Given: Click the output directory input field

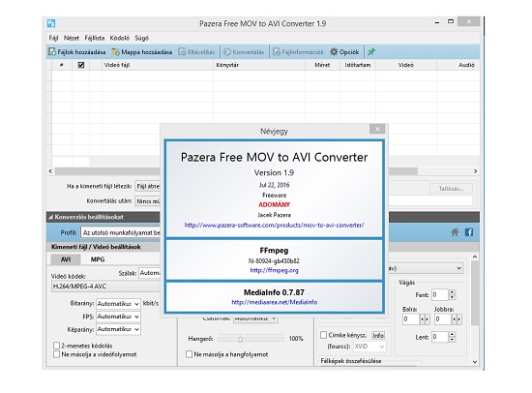Looking at the screenshot, I should (430, 200).
